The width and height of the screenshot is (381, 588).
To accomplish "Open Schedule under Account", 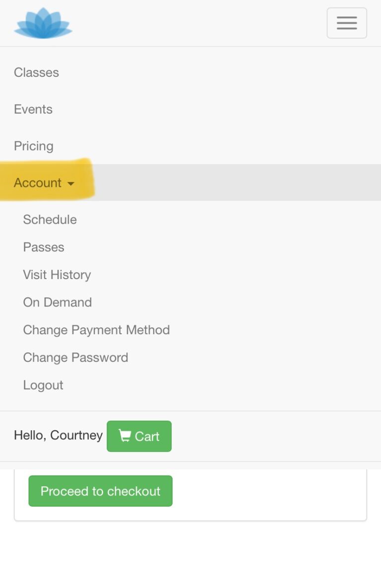I will 50,220.
